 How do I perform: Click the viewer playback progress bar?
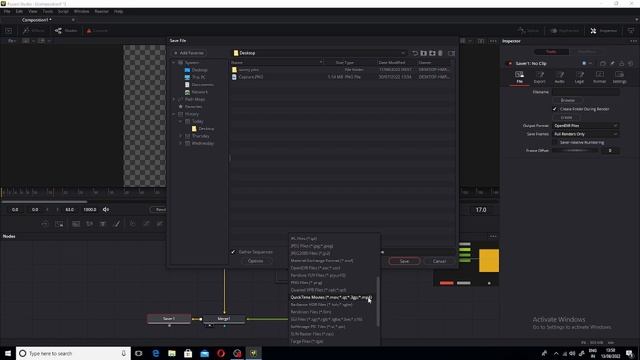coord(44,201)
